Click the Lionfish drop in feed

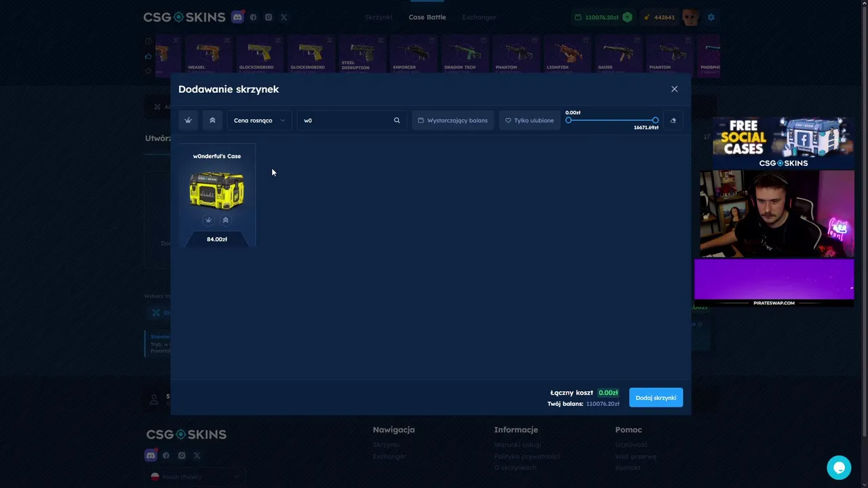click(x=568, y=55)
